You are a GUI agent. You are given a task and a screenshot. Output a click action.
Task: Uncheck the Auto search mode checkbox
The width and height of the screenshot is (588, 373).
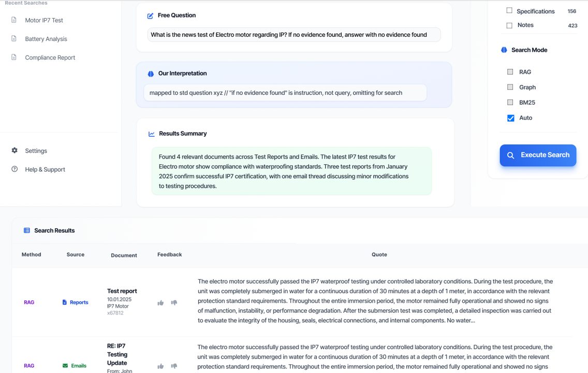coord(511,118)
